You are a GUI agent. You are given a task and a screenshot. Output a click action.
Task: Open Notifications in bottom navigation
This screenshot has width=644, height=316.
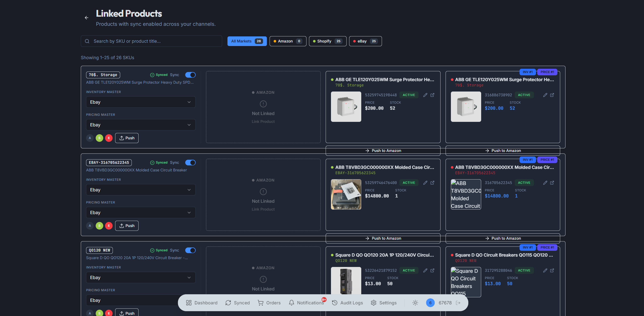(x=306, y=303)
